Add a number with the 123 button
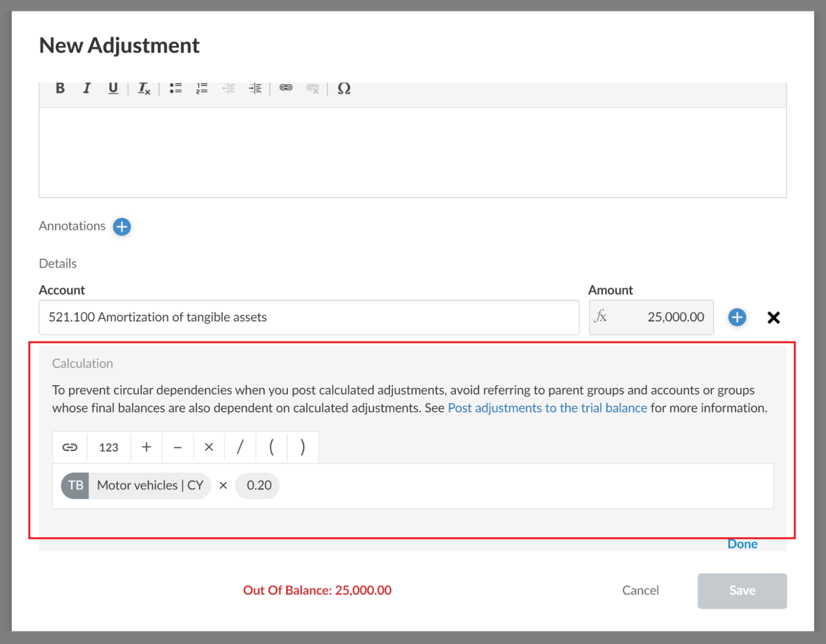The height and width of the screenshot is (644, 826). coord(109,447)
